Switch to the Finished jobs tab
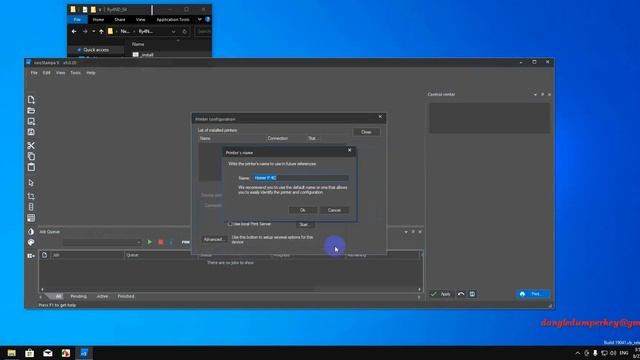The height and width of the screenshot is (360, 640). click(x=126, y=296)
